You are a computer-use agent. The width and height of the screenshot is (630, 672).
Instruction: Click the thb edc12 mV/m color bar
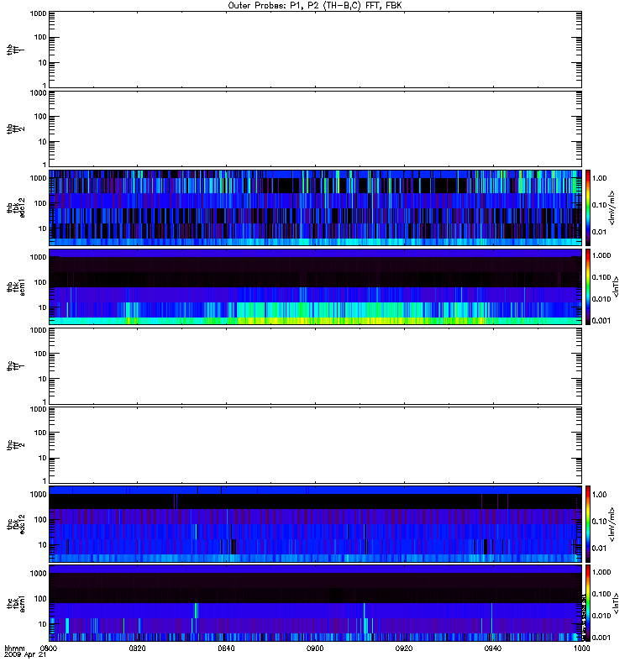(588, 207)
